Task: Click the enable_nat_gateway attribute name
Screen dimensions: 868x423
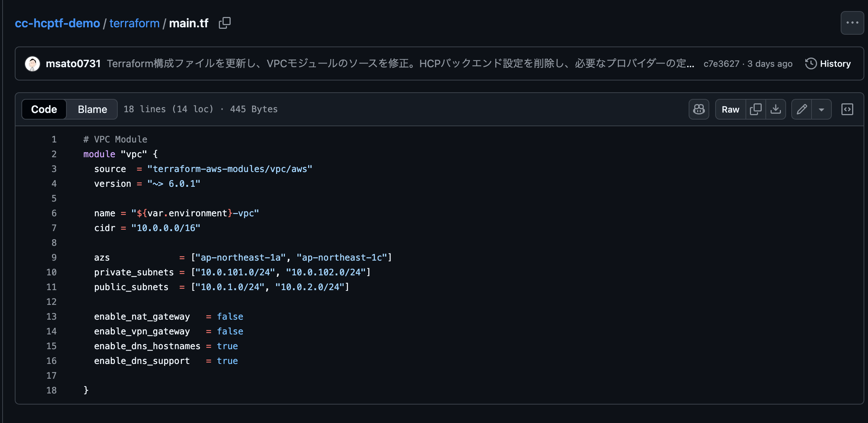Action: [142, 316]
